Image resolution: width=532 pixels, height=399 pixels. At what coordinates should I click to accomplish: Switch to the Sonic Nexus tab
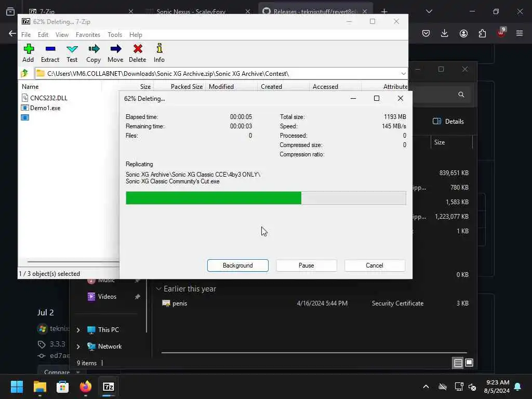click(x=191, y=11)
